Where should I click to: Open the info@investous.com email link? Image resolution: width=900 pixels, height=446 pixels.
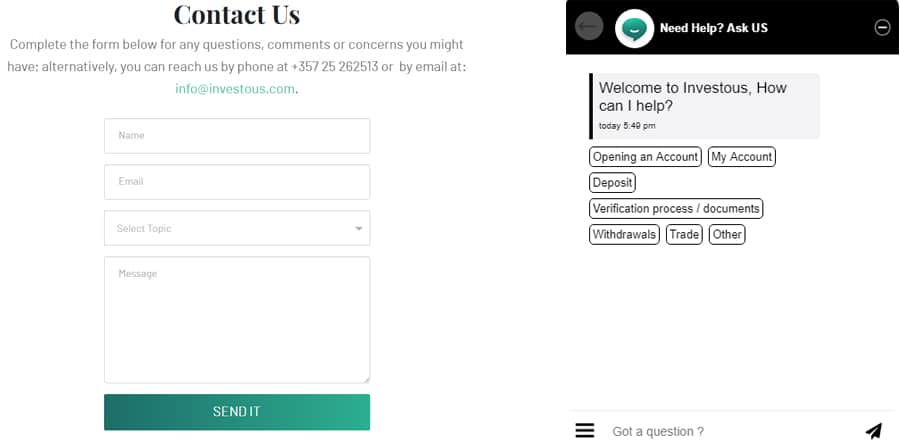click(x=235, y=89)
